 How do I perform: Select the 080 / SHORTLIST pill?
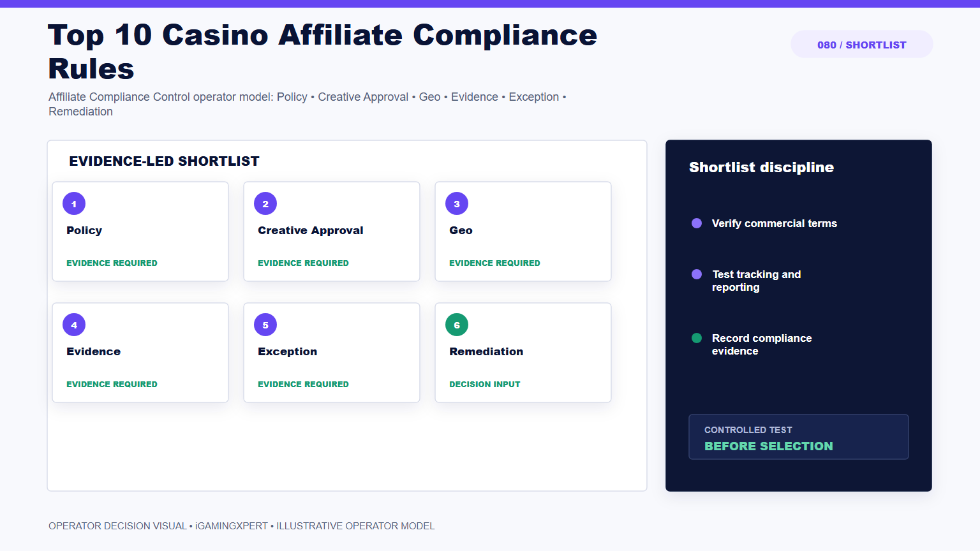coord(862,45)
